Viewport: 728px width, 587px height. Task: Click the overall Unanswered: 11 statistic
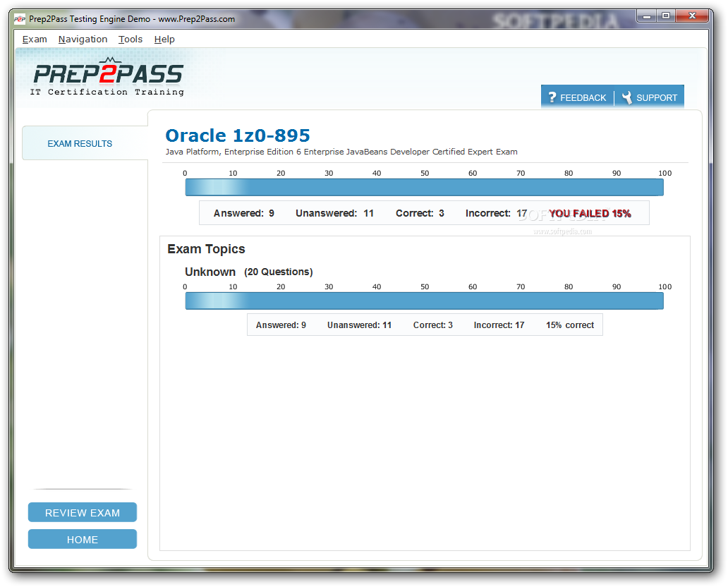point(335,213)
